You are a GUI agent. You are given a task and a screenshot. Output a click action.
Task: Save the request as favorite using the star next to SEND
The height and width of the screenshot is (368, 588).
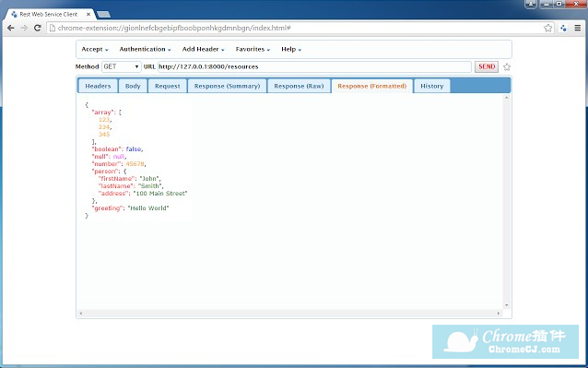pos(507,66)
